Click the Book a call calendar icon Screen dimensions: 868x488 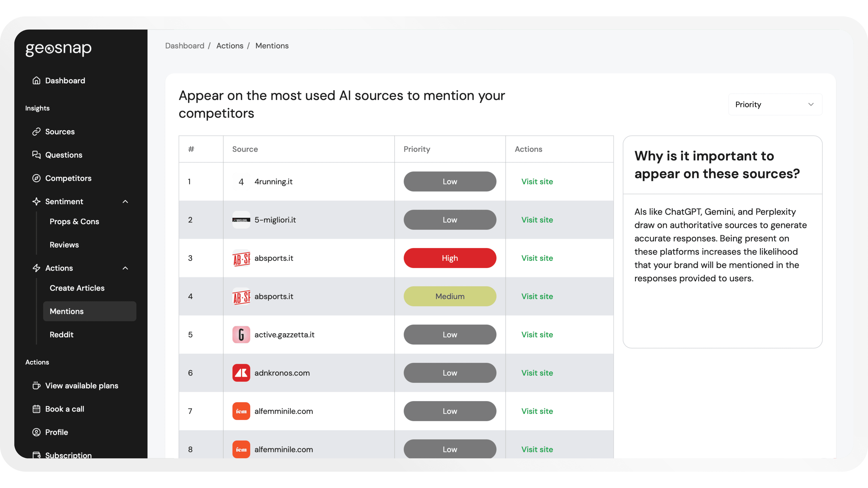(36, 409)
